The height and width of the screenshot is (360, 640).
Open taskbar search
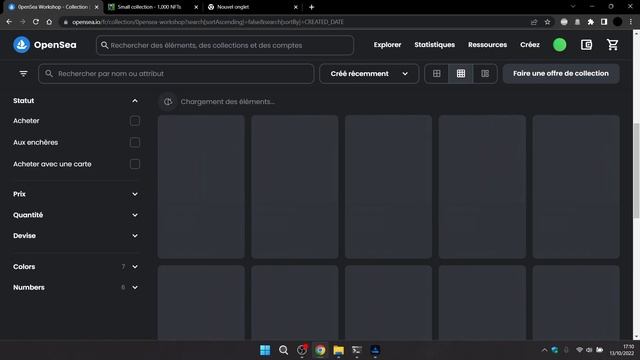[x=283, y=350]
